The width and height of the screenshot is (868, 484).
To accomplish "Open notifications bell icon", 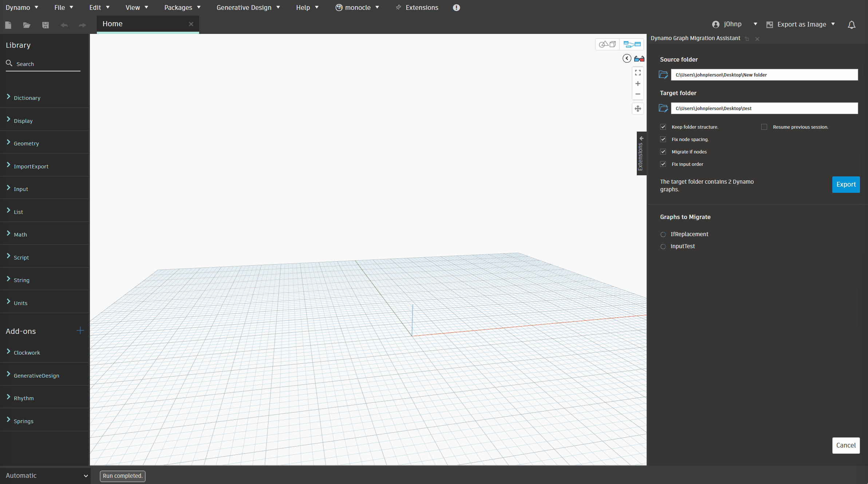I will [851, 24].
